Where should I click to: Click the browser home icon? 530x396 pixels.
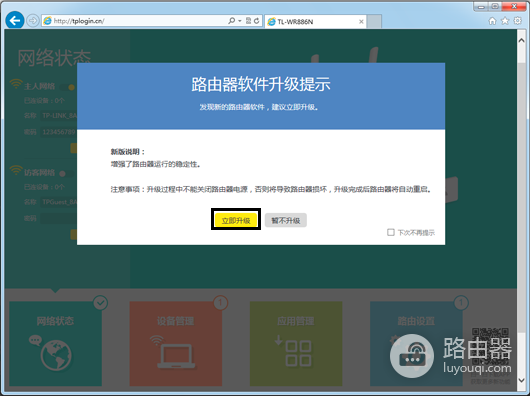point(492,21)
